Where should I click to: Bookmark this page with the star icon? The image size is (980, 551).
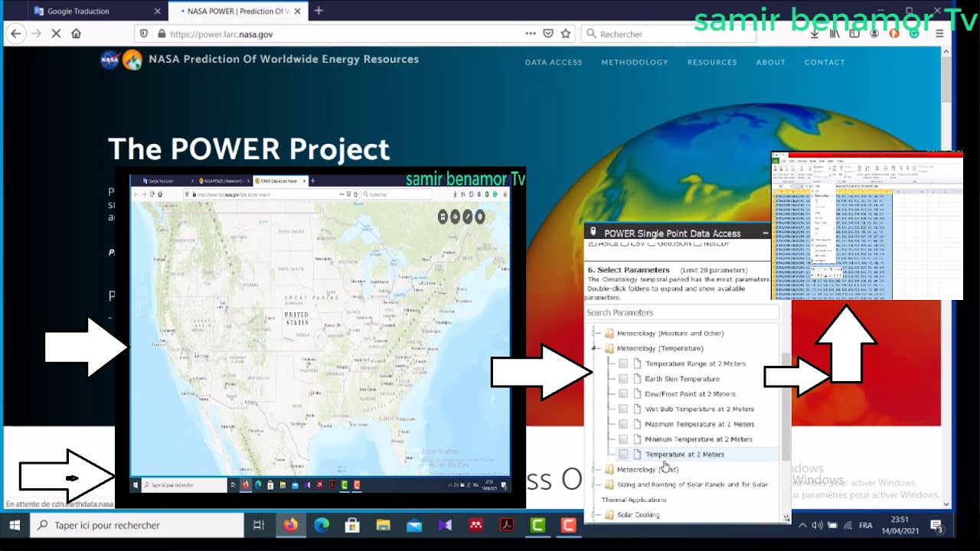click(566, 34)
